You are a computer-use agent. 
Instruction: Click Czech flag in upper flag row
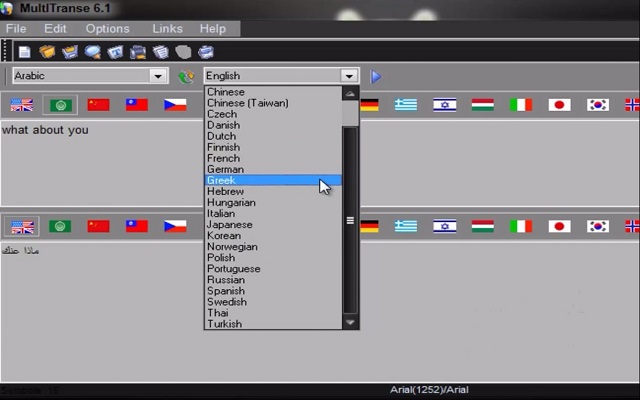point(175,105)
